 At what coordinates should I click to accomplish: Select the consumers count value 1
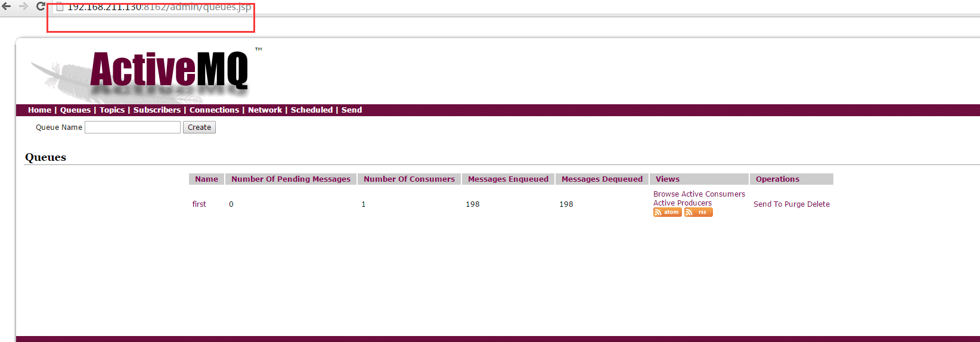[364, 204]
